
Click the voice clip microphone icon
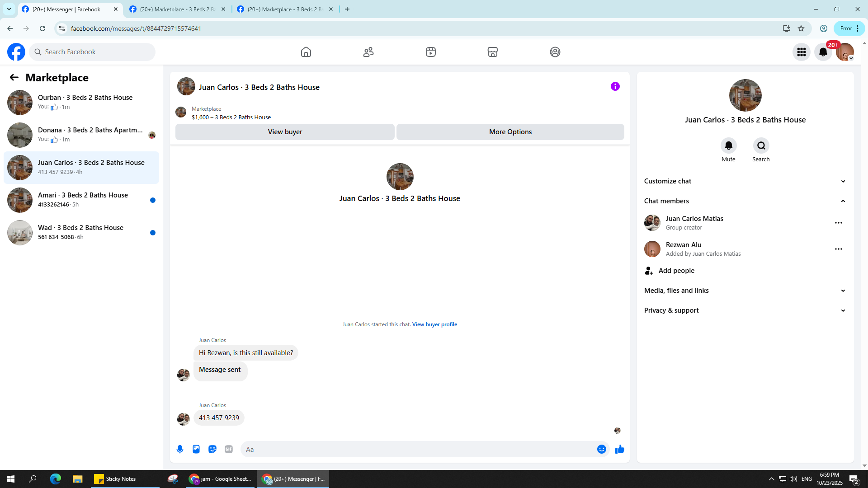pos(180,449)
